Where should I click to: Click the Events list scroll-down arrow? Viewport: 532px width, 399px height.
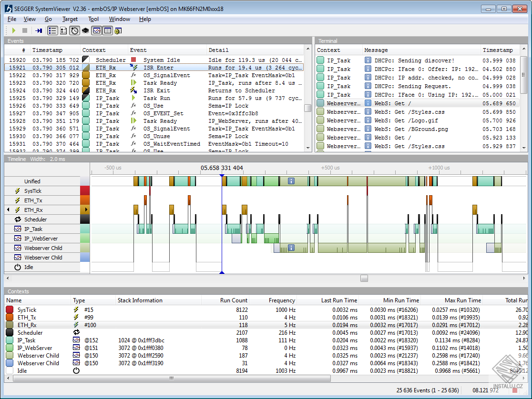[x=308, y=148]
